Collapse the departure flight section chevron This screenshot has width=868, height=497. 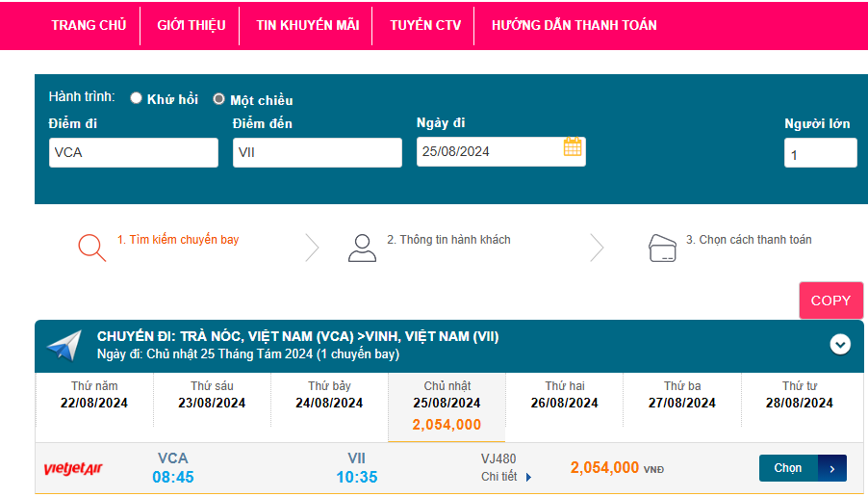point(840,344)
